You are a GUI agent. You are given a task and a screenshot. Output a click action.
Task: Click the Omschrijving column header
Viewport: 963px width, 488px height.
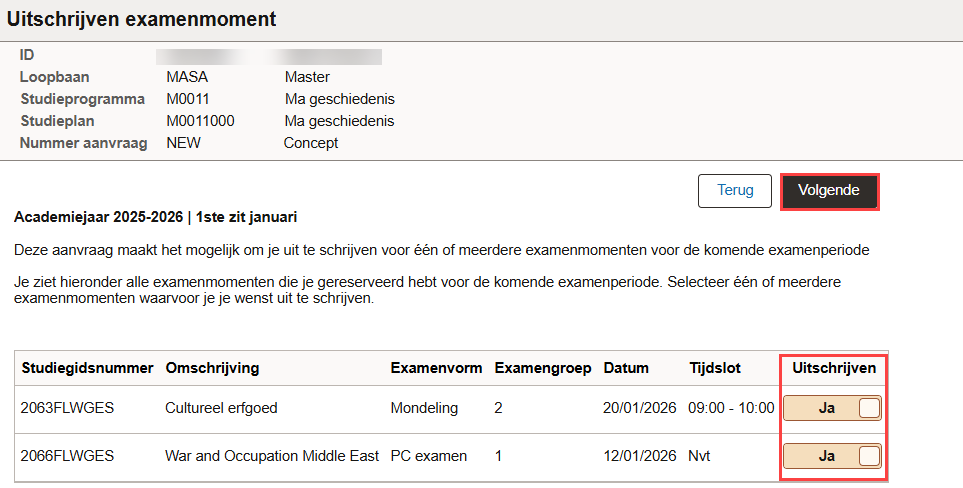(x=212, y=368)
